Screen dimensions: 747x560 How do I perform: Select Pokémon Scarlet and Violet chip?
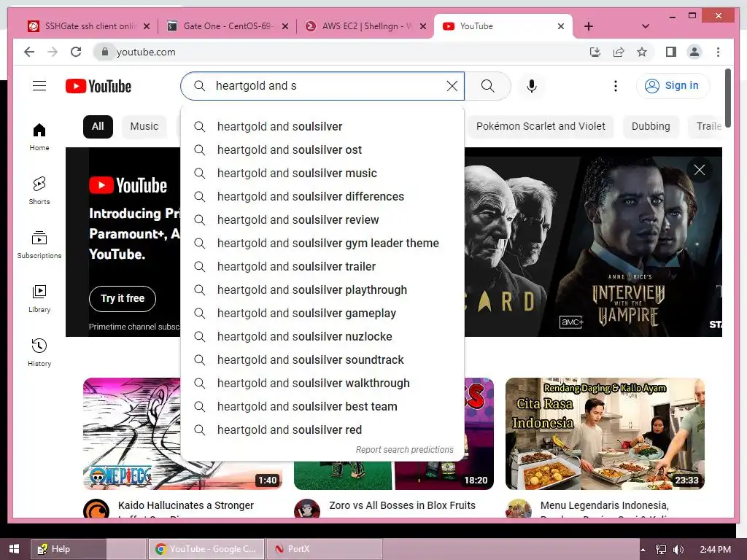tap(541, 127)
